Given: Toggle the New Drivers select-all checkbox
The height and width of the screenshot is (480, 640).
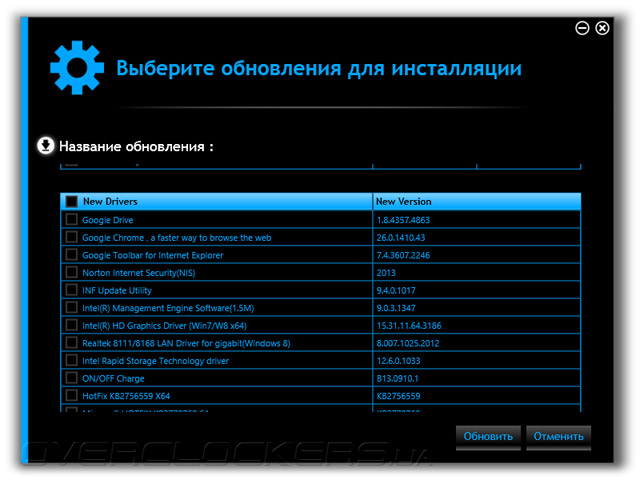Looking at the screenshot, I should pos(71,201).
